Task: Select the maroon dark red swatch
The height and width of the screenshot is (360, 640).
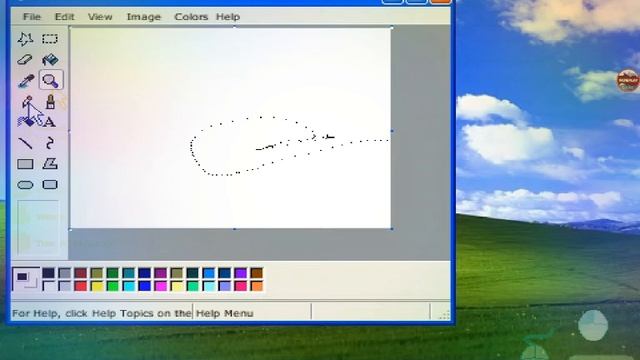Action: click(80, 273)
